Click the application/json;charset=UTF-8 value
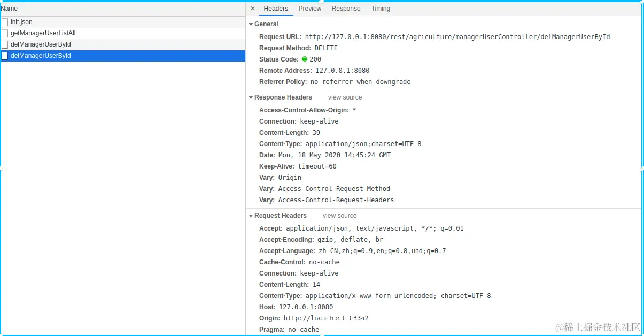Viewport: 644px width, 336px height. tap(363, 144)
